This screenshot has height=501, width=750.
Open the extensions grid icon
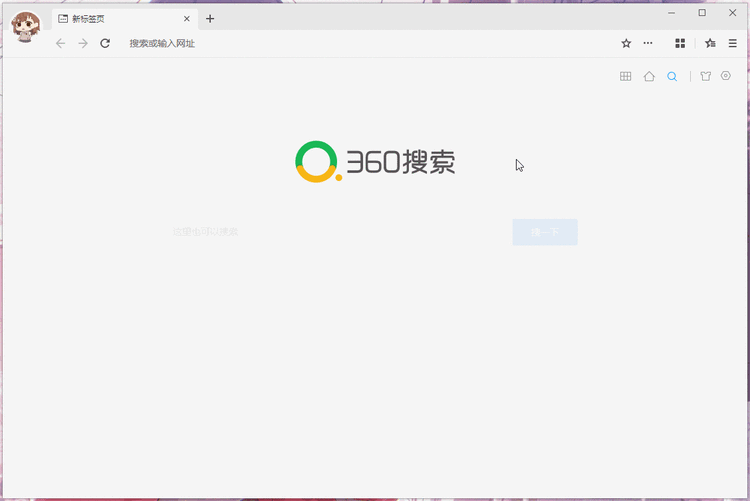(680, 44)
